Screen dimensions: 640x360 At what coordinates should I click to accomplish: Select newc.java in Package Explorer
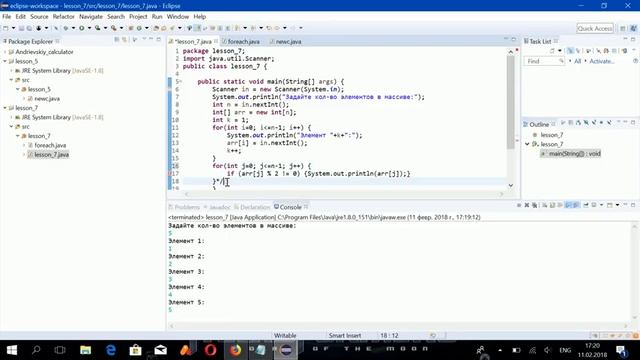tap(47, 99)
